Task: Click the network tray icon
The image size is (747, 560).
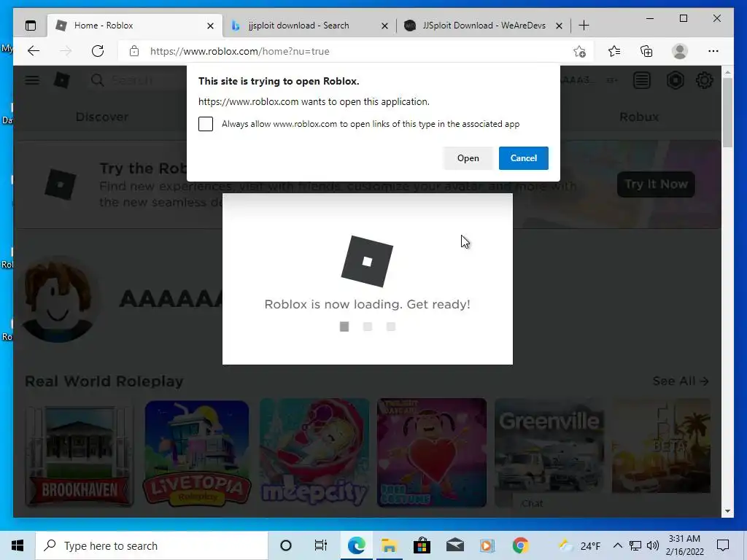Action: pos(635,545)
